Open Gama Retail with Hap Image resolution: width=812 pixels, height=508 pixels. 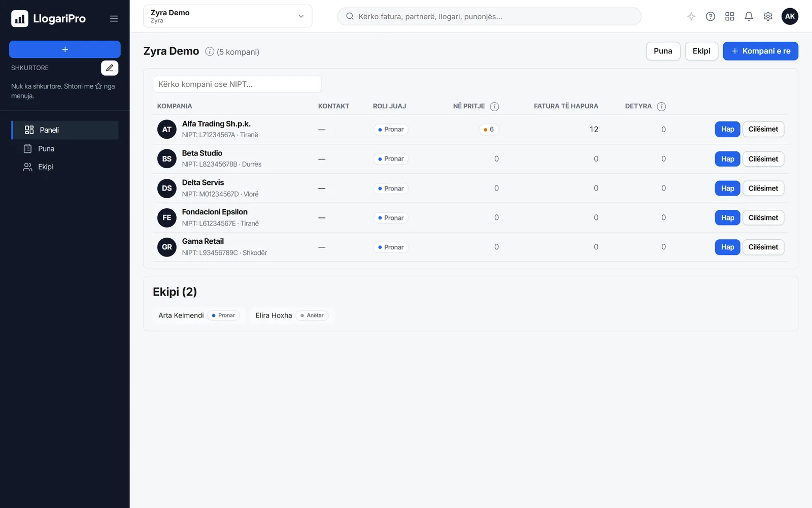pyautogui.click(x=728, y=247)
